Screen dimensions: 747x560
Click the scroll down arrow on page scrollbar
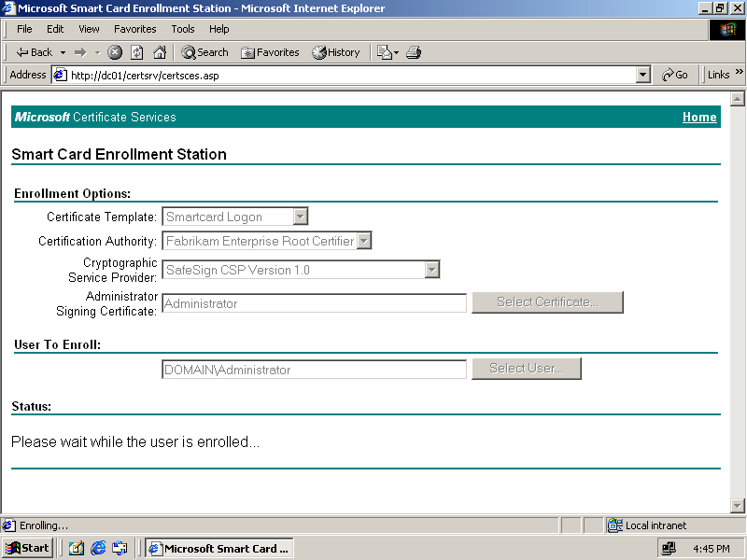click(x=737, y=505)
